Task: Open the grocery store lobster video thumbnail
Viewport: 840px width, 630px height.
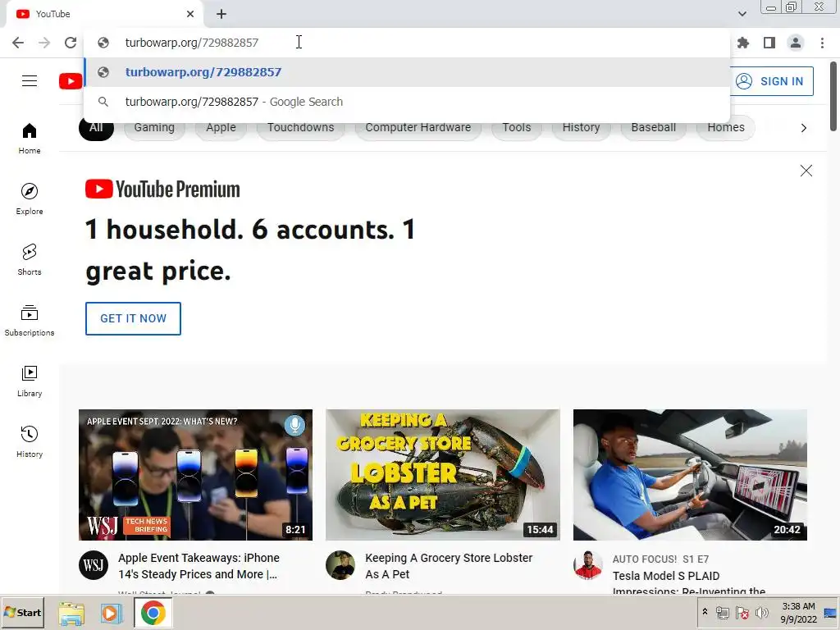Action: coord(443,475)
